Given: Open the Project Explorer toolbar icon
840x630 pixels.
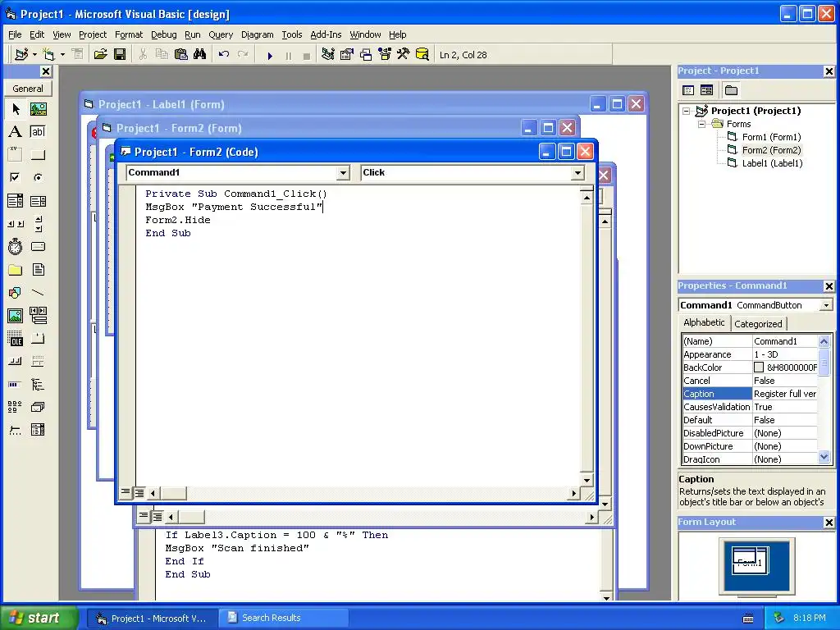Looking at the screenshot, I should [x=328, y=54].
